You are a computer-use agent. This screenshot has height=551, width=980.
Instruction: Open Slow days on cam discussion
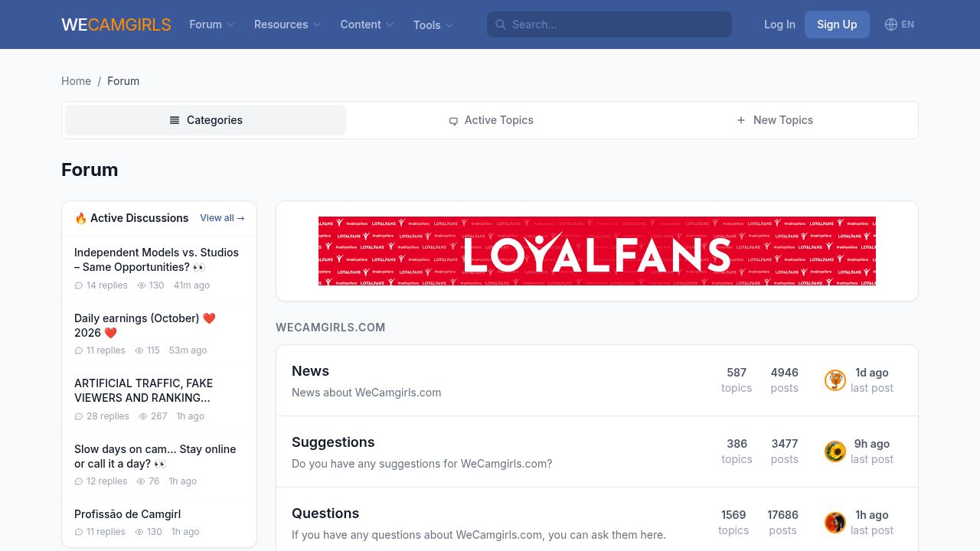coord(155,456)
